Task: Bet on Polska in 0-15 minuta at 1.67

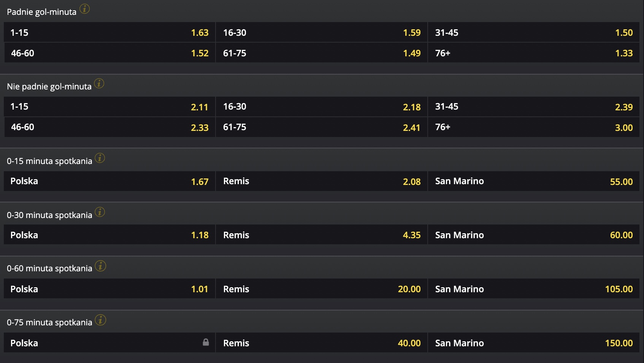Action: pyautogui.click(x=109, y=181)
